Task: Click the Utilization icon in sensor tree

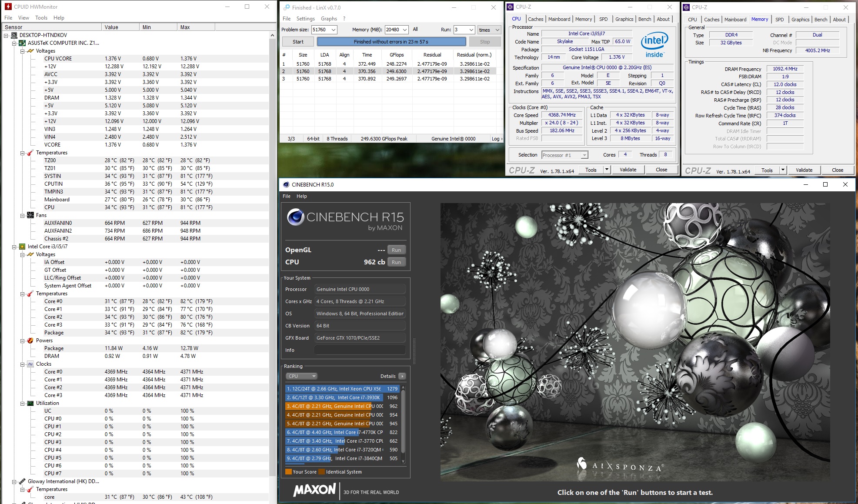Action: [30, 403]
